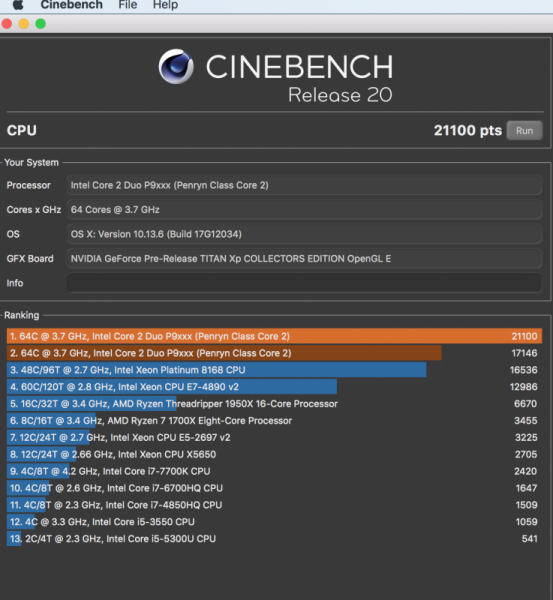Select the Core i7-7700K ranking row
Image resolution: width=553 pixels, height=600 pixels.
click(274, 471)
